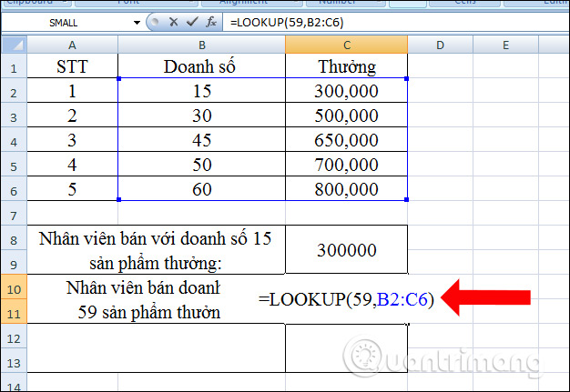Viewport: 570px width, 392px height.
Task: Click the formula bar with =LOOKUP(59,B2:C6)
Action: [x=396, y=23]
